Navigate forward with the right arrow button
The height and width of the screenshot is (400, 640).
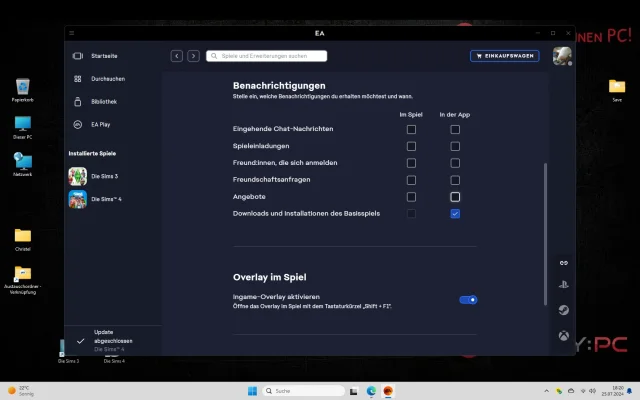pyautogui.click(x=193, y=56)
